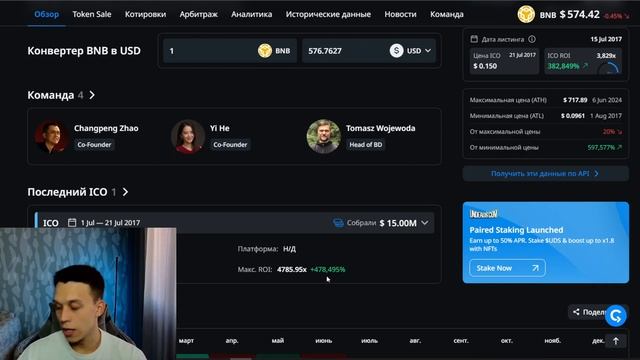Screen dimensions: 640x360
Task: Click the Stake Now arrow icon
Action: (535, 268)
